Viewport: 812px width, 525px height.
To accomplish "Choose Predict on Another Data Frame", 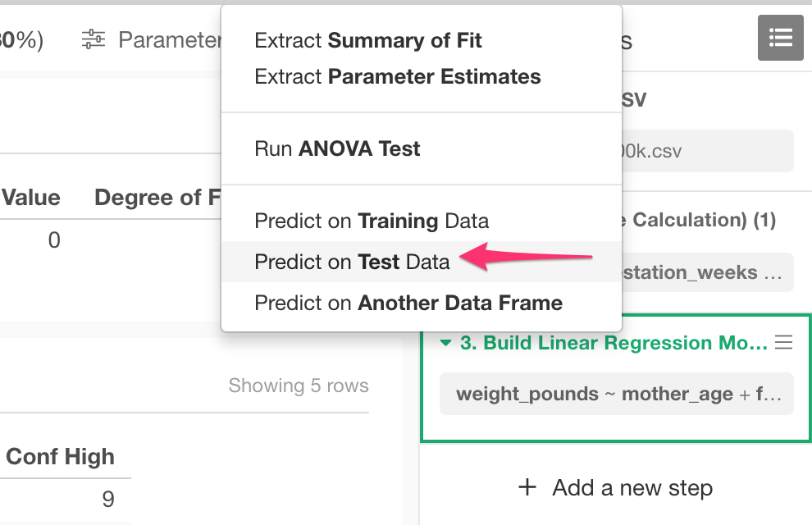I will [x=408, y=303].
